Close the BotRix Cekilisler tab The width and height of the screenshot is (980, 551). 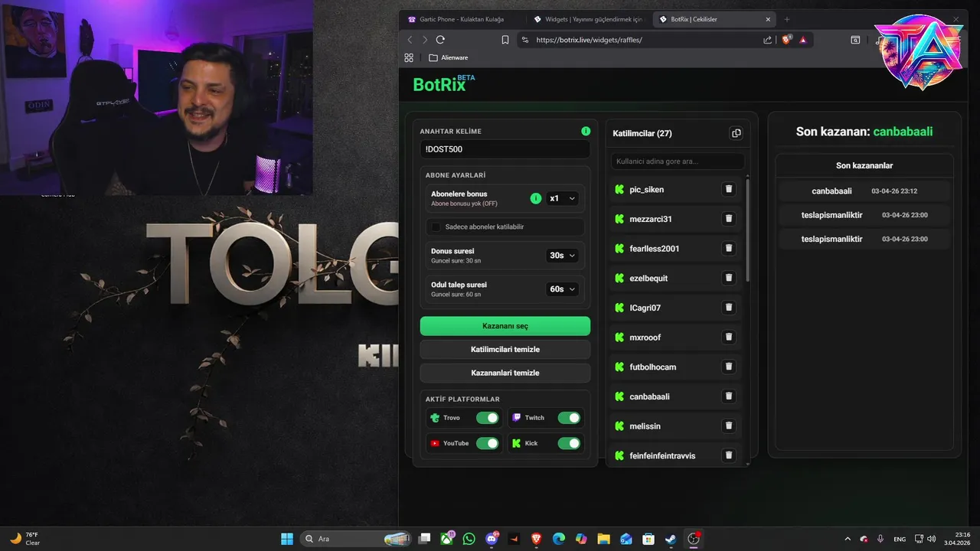coord(769,19)
